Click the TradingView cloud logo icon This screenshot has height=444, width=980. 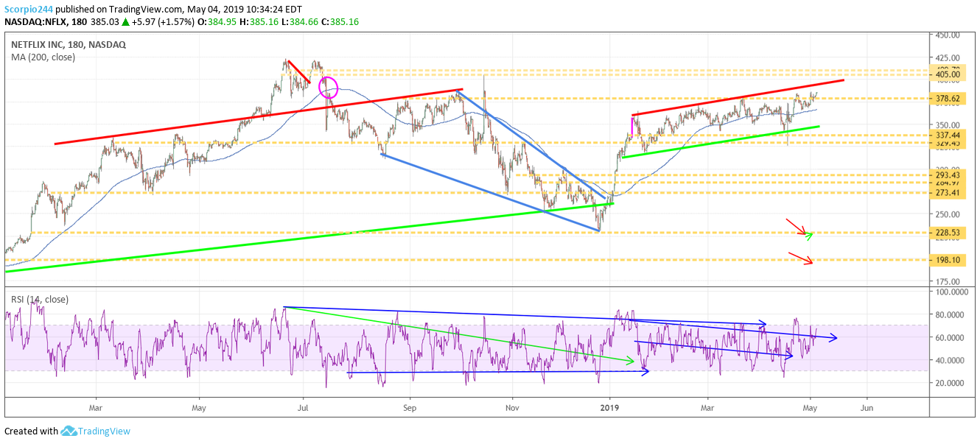pyautogui.click(x=69, y=431)
